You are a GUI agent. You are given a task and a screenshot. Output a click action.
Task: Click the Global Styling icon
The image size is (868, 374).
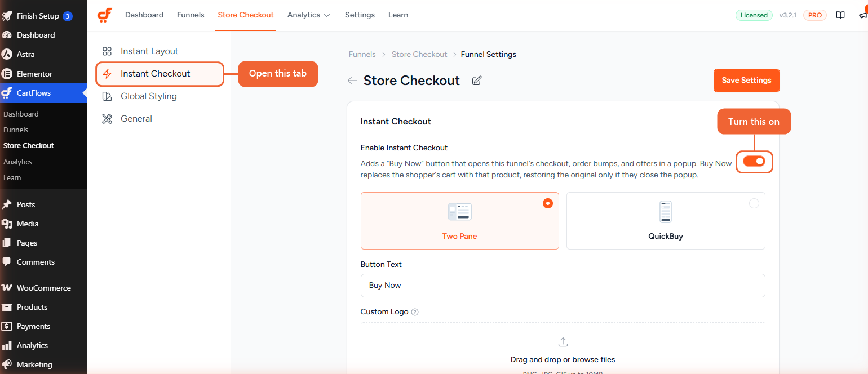[x=107, y=96]
